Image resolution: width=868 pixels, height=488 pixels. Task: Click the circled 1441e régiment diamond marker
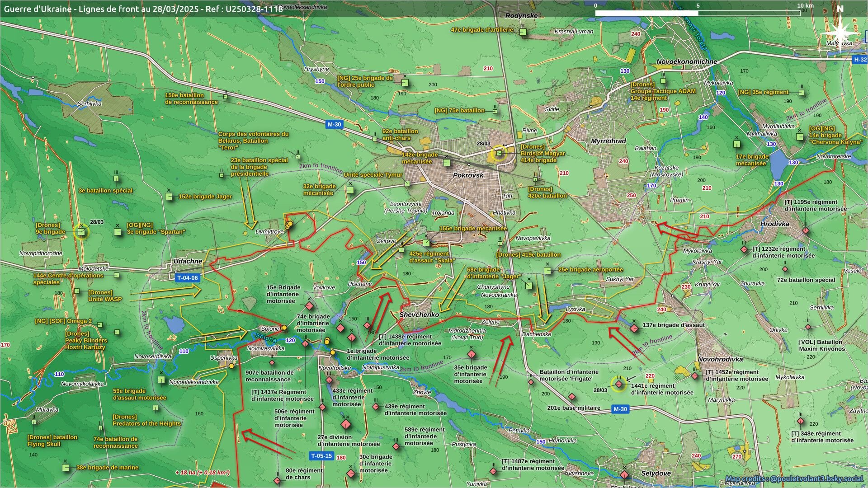point(618,384)
